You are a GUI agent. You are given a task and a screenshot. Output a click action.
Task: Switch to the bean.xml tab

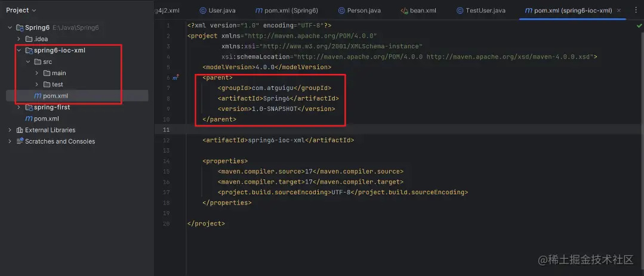pyautogui.click(x=418, y=10)
